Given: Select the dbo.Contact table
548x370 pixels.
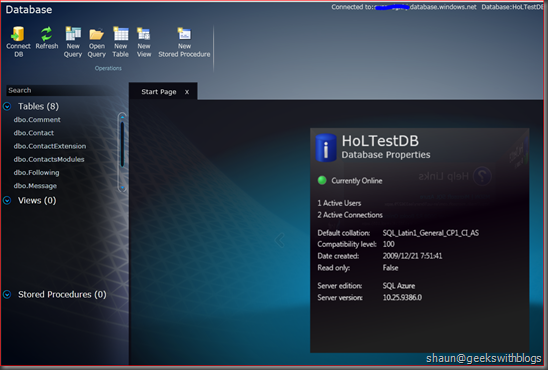Looking at the screenshot, I should coord(34,133).
